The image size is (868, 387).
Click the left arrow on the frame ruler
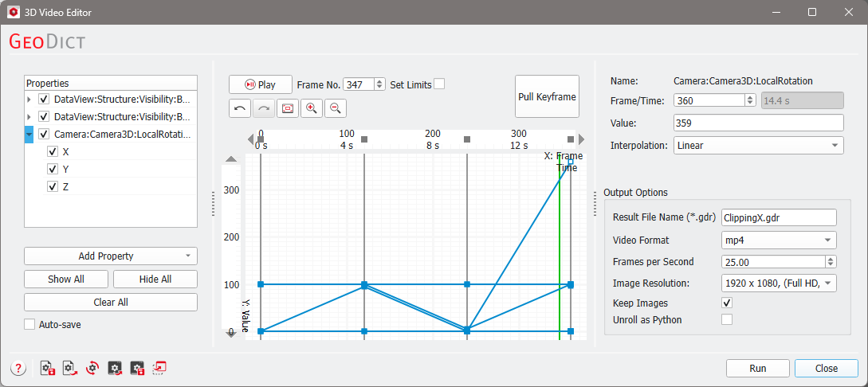click(250, 139)
